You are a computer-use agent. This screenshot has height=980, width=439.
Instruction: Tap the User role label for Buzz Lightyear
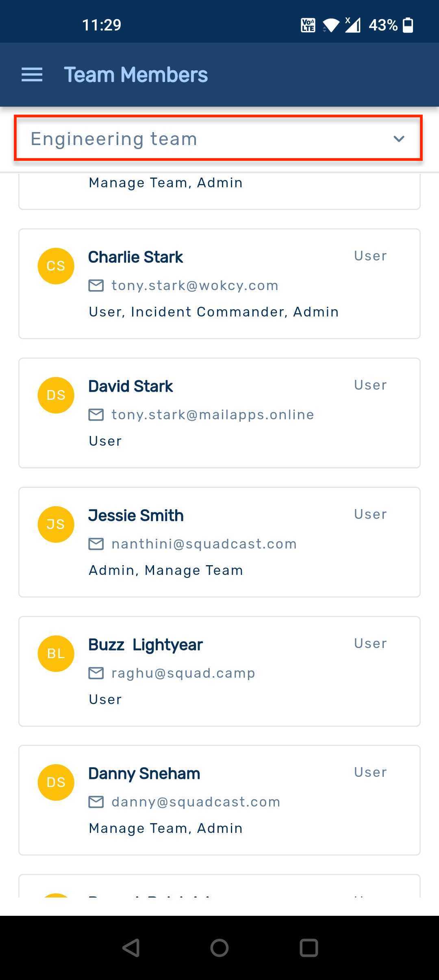pyautogui.click(x=370, y=643)
